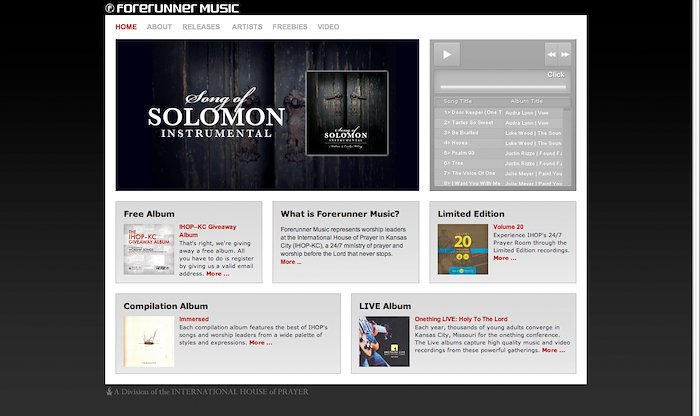Click Onething LIVE album cover
The image size is (700, 416).
384,341
